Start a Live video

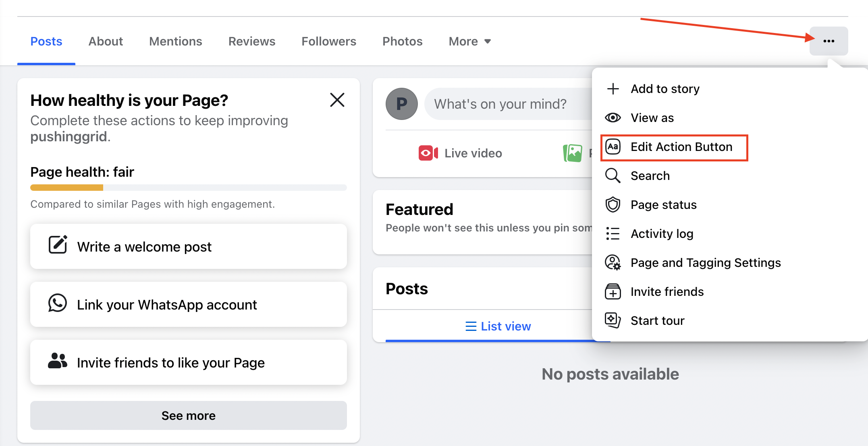(460, 153)
